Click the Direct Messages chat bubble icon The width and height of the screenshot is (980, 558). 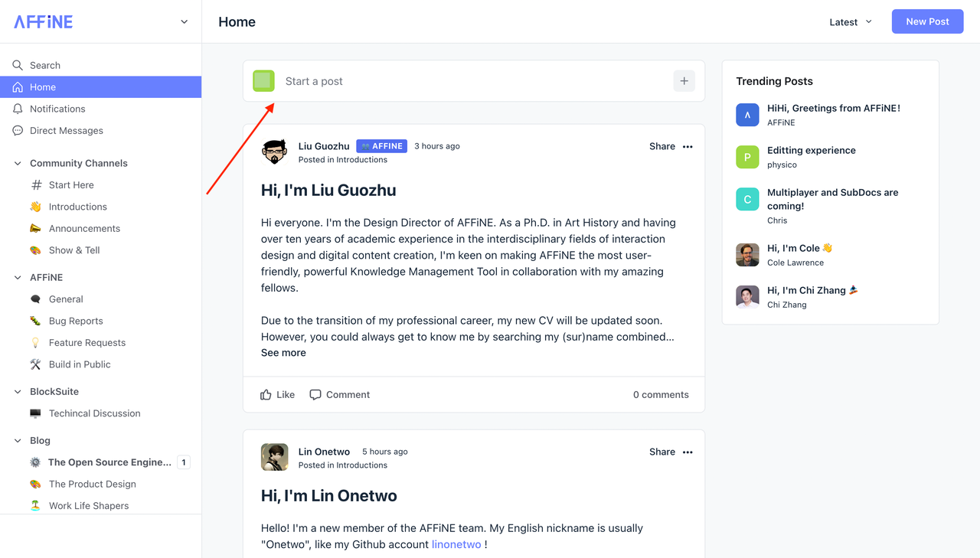coord(18,131)
